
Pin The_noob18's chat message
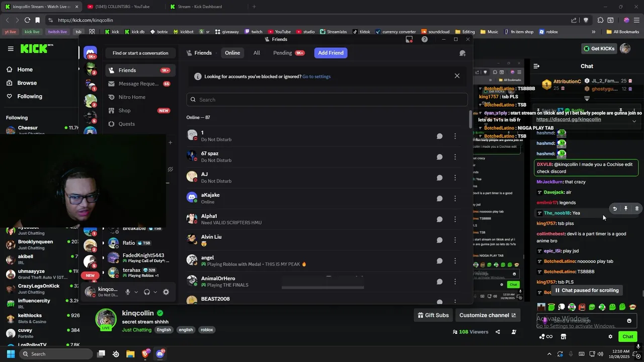[626, 208]
